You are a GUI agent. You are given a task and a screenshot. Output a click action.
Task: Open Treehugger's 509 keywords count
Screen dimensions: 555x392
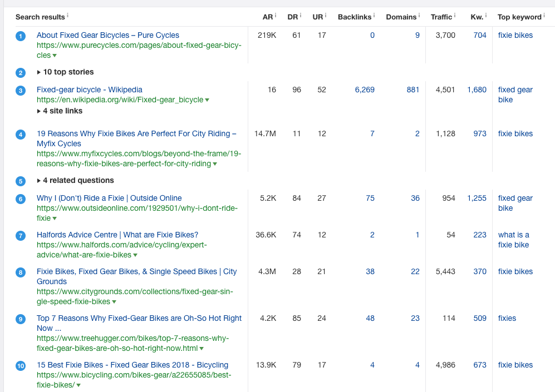coord(480,318)
